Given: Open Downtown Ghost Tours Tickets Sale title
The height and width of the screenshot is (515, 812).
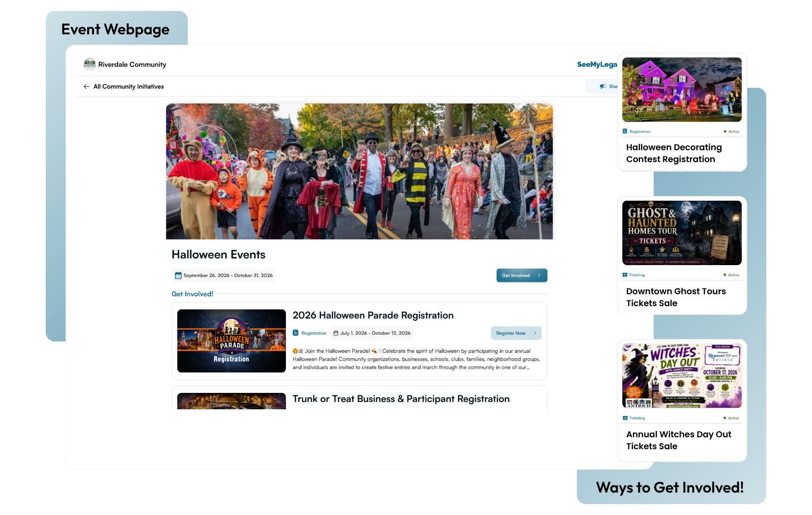Looking at the screenshot, I should click(676, 297).
